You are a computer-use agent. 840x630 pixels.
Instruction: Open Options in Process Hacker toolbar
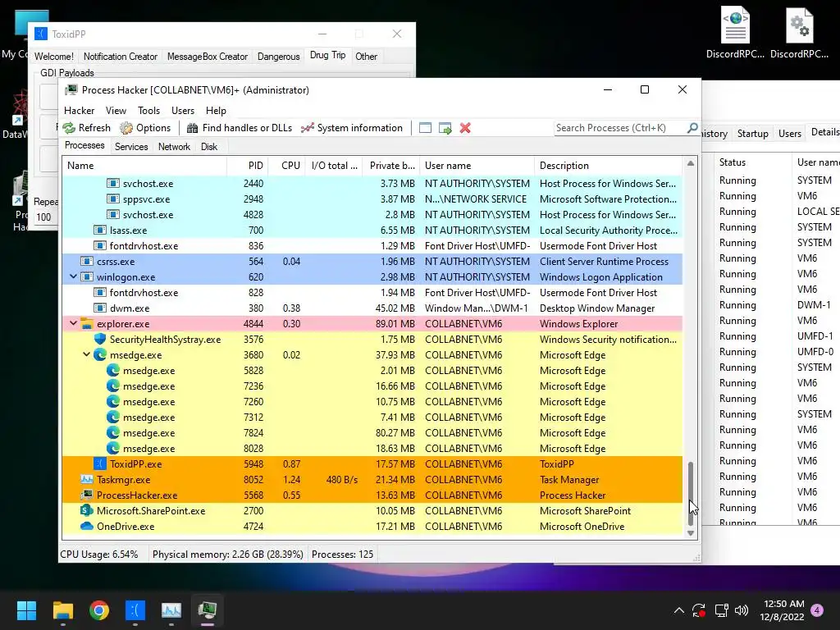(145, 128)
